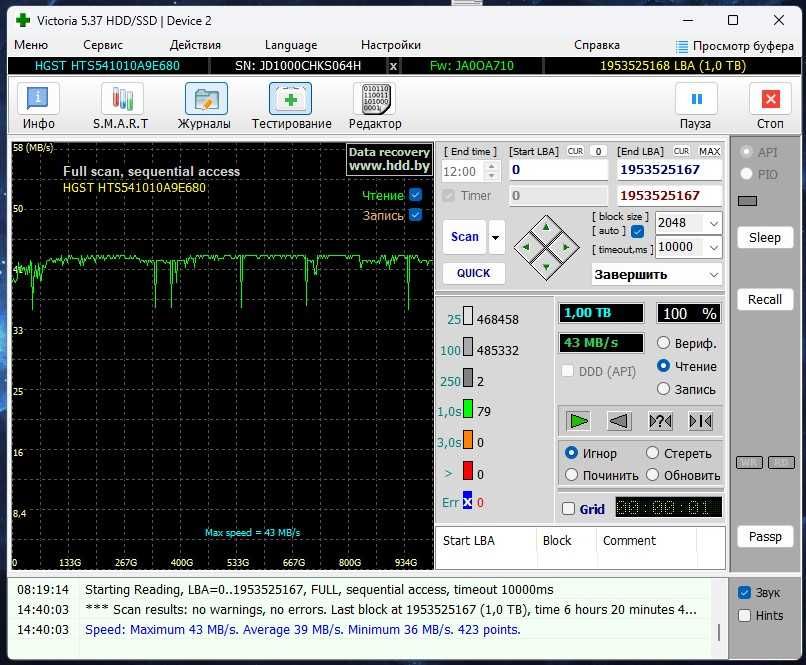Image resolution: width=806 pixels, height=665 pixels.
Task: Click the Recall button
Action: point(765,300)
